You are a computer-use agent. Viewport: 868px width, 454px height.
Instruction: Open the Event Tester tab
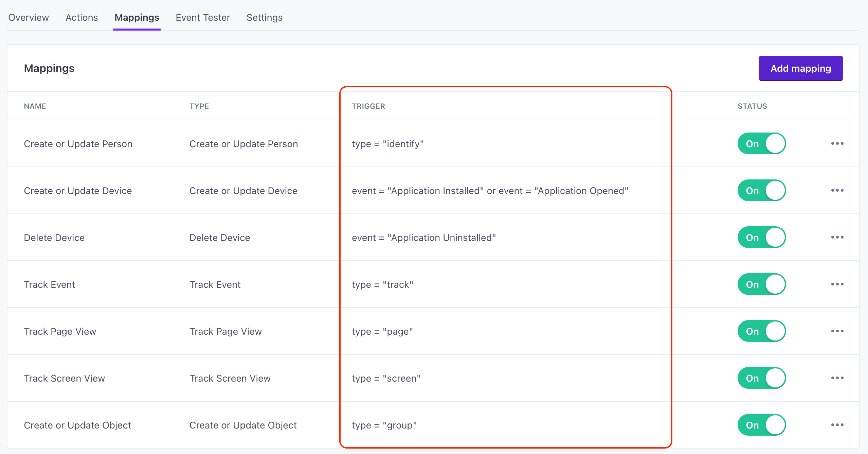click(x=203, y=17)
